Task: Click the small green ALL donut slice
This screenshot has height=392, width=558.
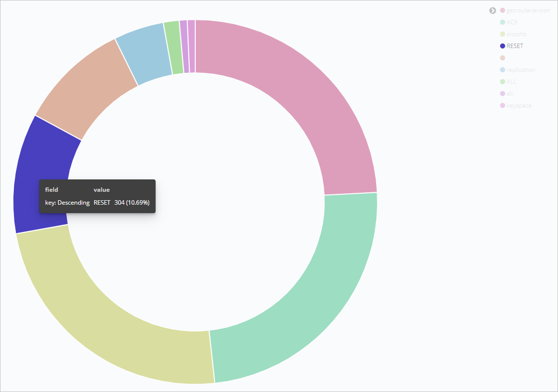Action: click(x=174, y=48)
